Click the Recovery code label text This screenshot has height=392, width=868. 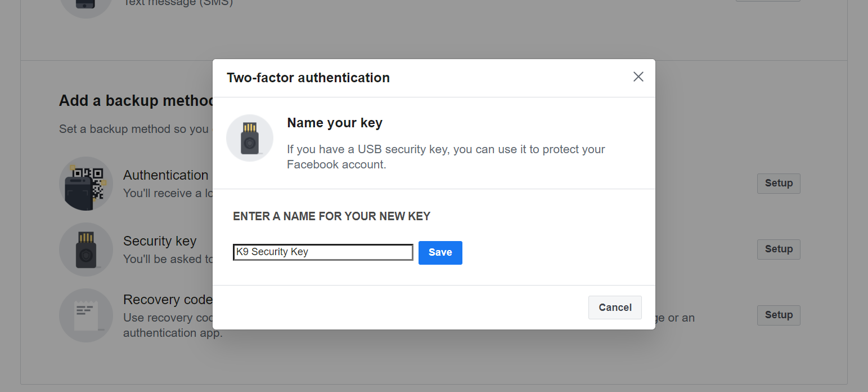[x=168, y=300]
